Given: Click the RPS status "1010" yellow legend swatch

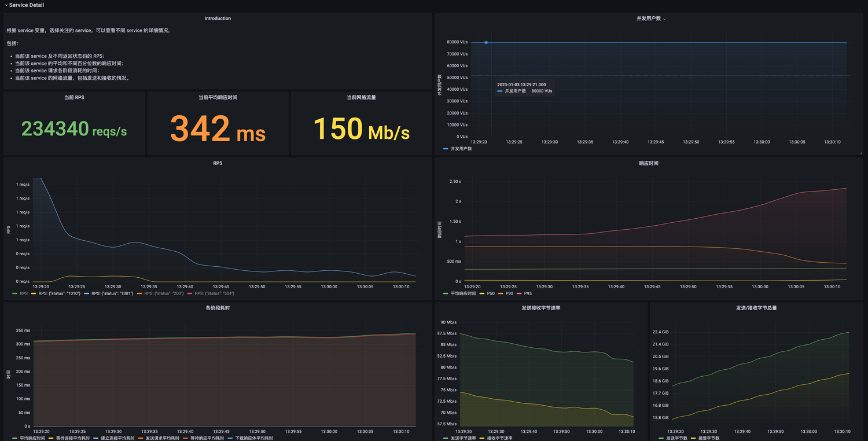Looking at the screenshot, I should [34, 293].
